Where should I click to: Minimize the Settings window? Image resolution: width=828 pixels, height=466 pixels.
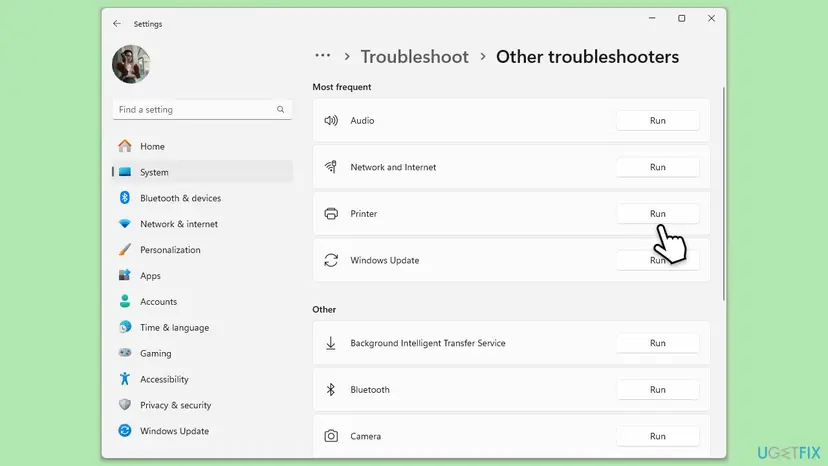click(x=652, y=18)
